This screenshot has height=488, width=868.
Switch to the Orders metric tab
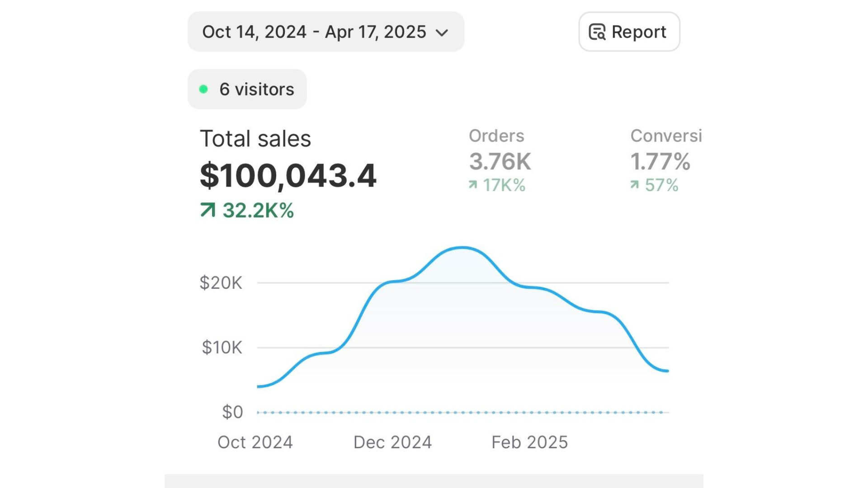(x=496, y=136)
